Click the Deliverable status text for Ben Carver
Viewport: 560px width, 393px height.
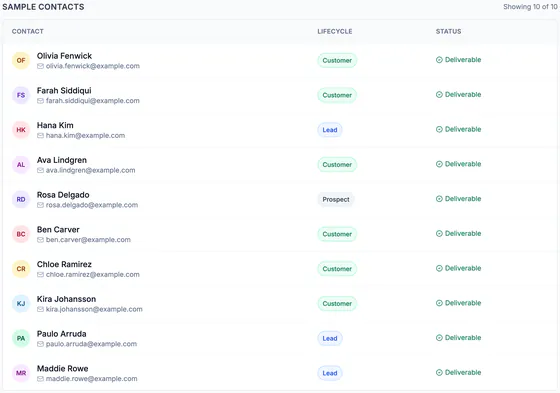pos(463,233)
